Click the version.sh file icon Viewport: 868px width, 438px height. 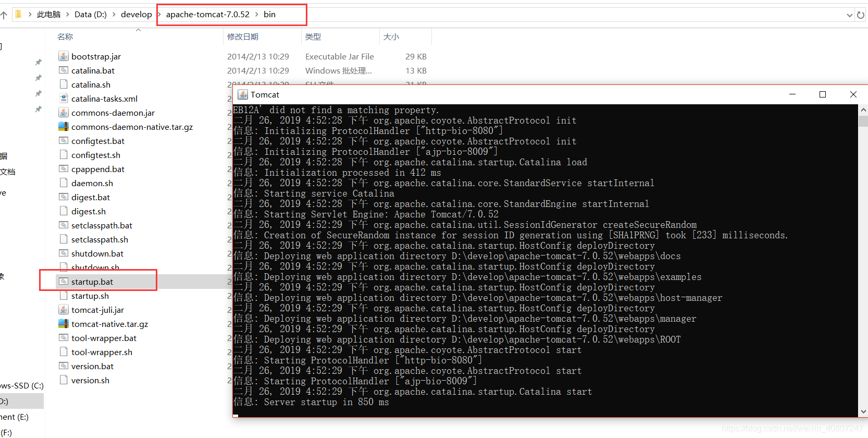click(64, 380)
